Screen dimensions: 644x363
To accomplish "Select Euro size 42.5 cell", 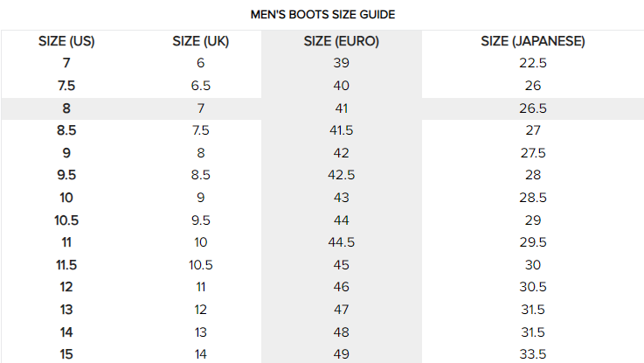I will coord(341,175).
